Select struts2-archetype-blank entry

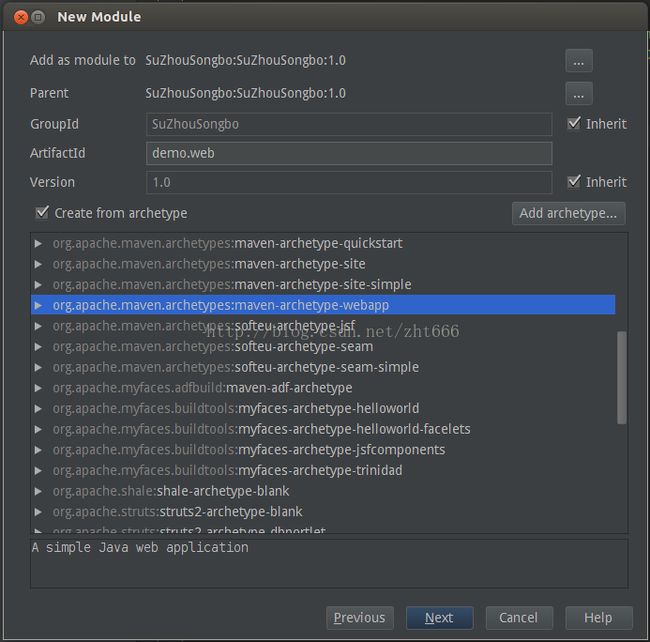pyautogui.click(x=177, y=512)
